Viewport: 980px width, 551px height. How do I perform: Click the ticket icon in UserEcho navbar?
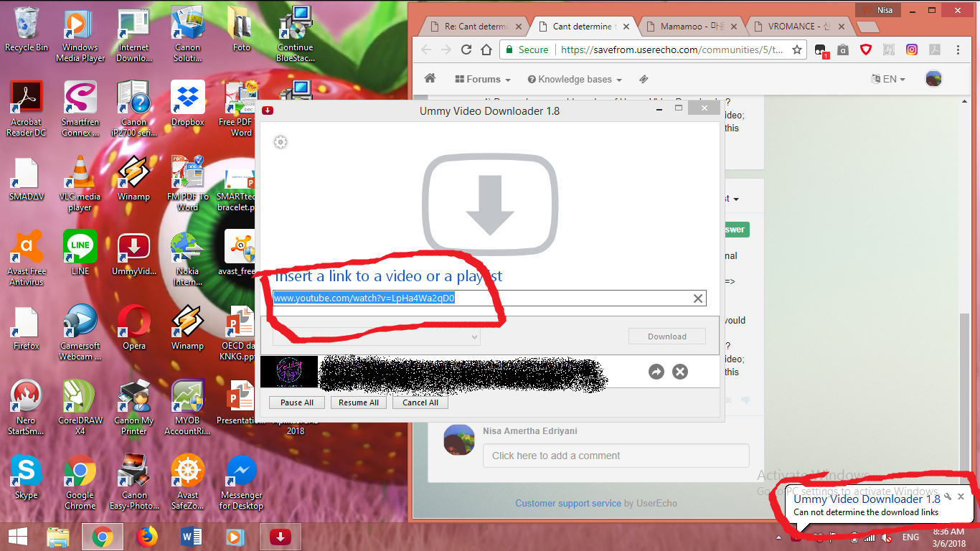pos(644,79)
